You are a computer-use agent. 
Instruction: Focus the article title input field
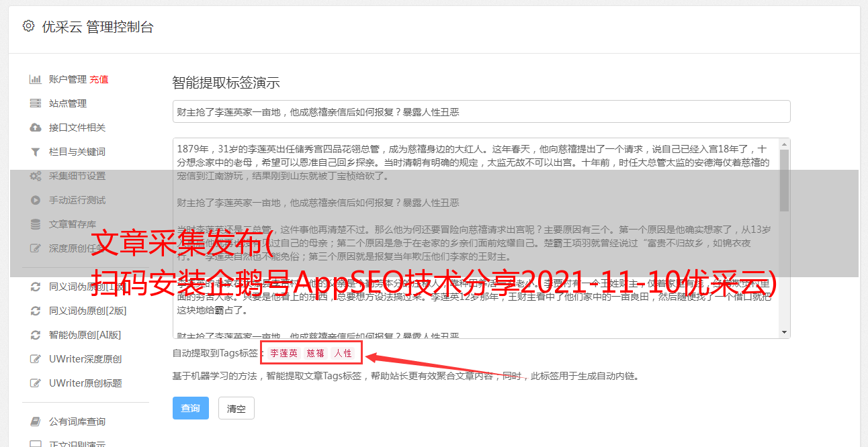[481, 111]
